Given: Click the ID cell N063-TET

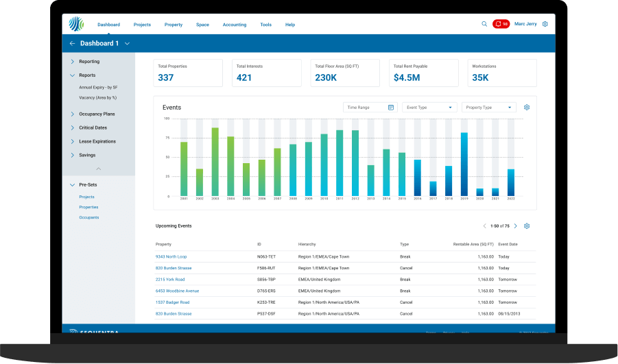Looking at the screenshot, I should coord(266,256).
